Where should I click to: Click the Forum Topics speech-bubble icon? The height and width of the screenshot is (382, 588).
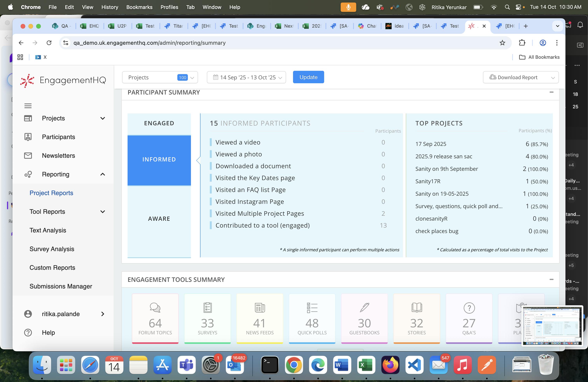coord(155,308)
